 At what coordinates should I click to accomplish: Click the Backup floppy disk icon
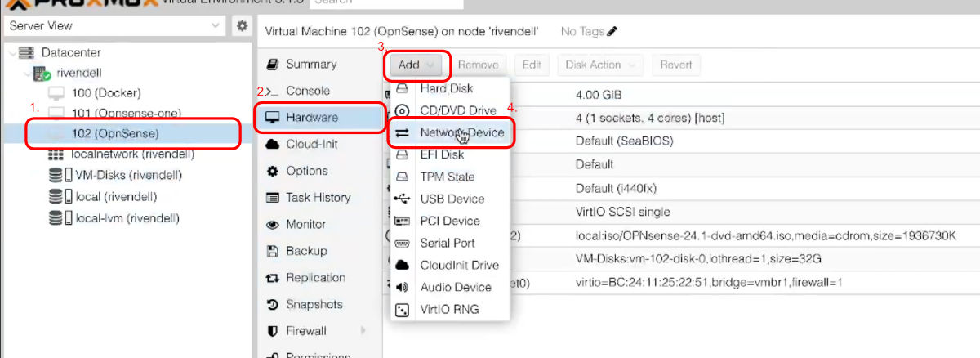tap(272, 251)
